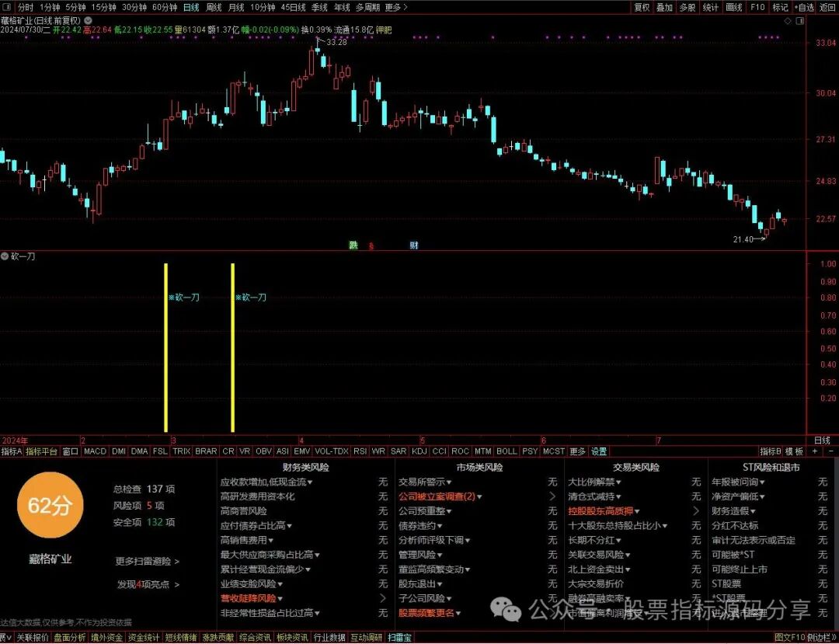Select the RSI indicator
Screen dimensions: 839x644
click(360, 451)
